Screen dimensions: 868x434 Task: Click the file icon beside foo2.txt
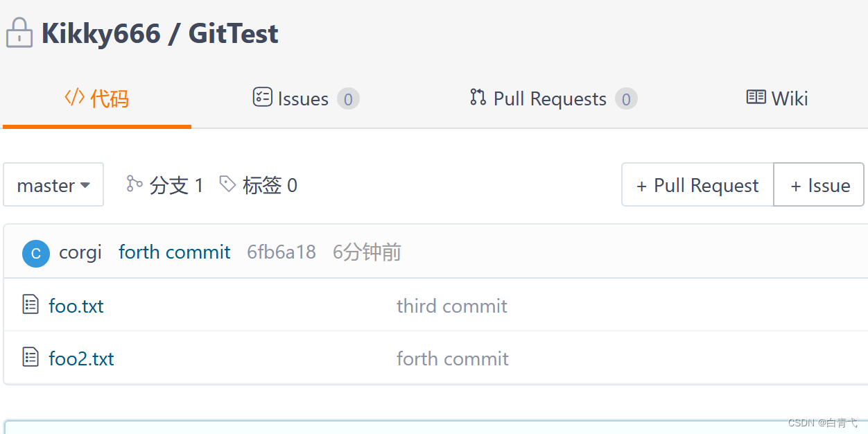click(31, 357)
